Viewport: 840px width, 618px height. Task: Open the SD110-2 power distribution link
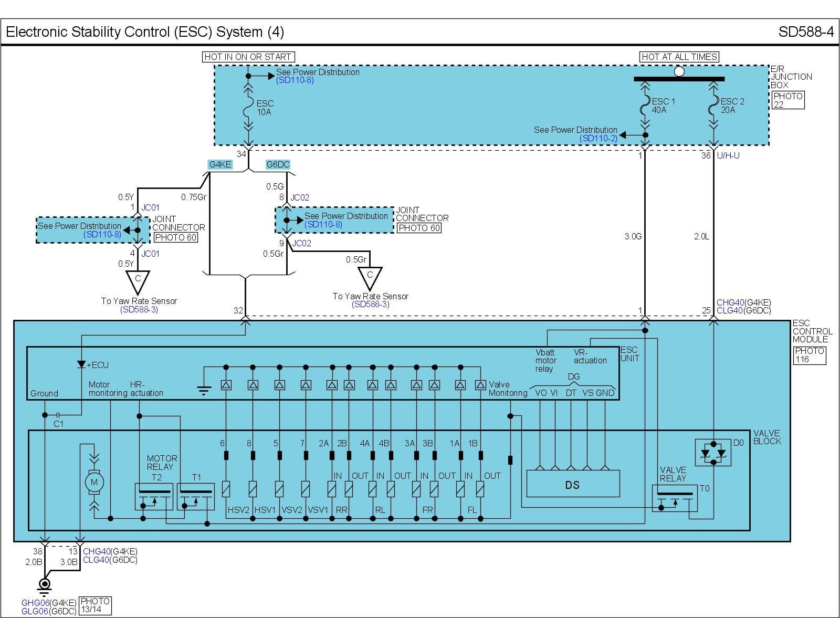tap(598, 139)
